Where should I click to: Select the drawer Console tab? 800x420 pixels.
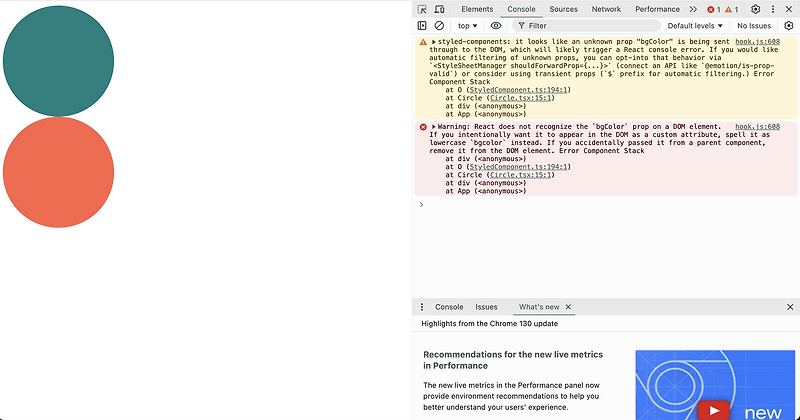click(449, 307)
